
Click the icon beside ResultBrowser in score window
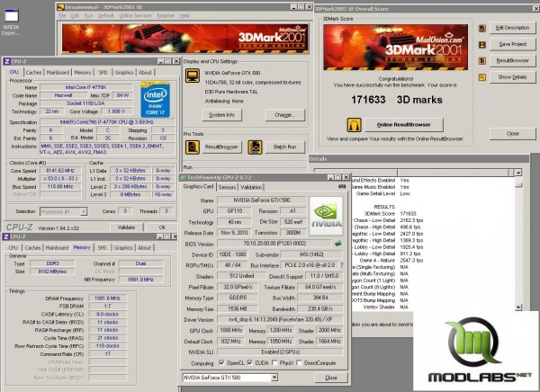482,61
